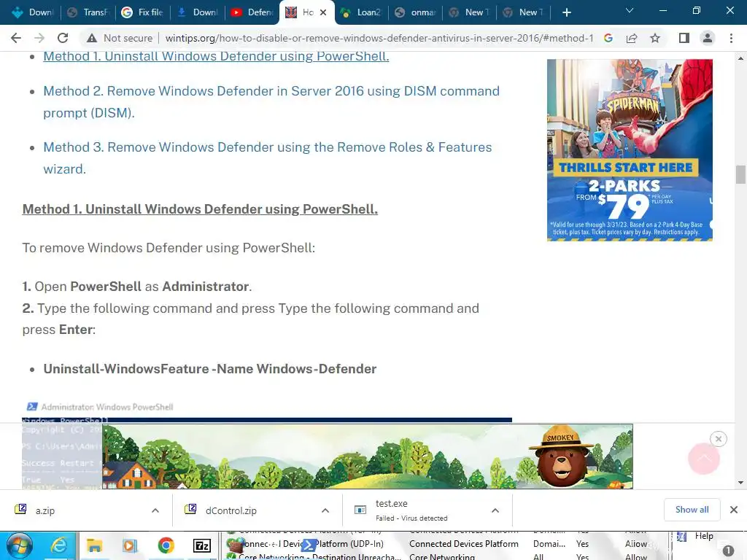Close the bottom banner ad
The image size is (747, 560).
[719, 438]
